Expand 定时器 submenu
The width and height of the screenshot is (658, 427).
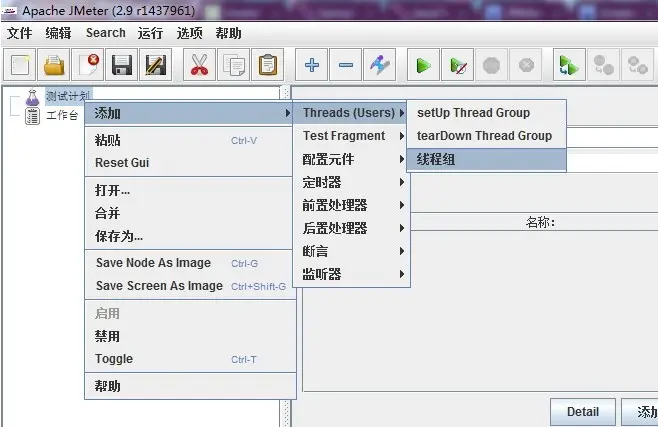click(x=352, y=182)
